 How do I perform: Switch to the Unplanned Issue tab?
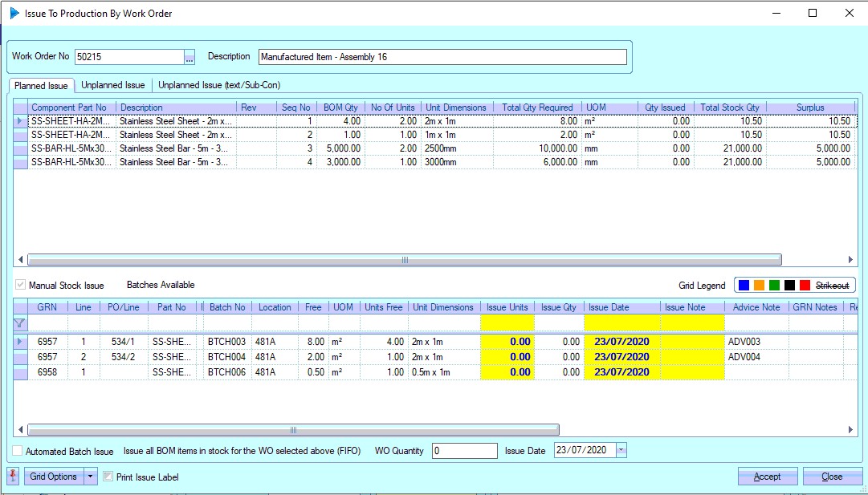113,85
